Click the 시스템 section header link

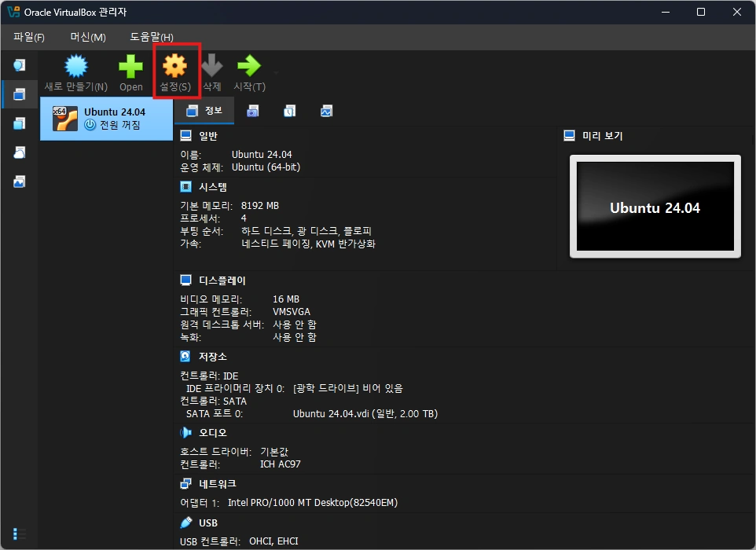click(x=213, y=187)
